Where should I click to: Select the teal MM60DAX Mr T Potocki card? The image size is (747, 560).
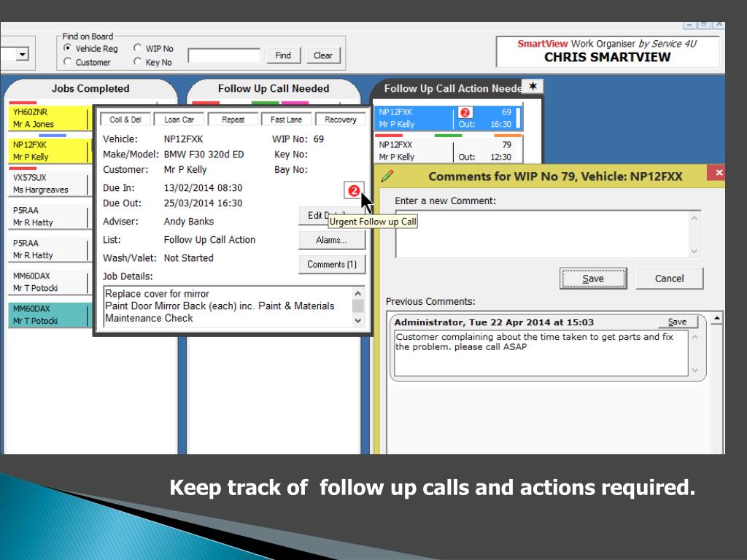[x=49, y=315]
